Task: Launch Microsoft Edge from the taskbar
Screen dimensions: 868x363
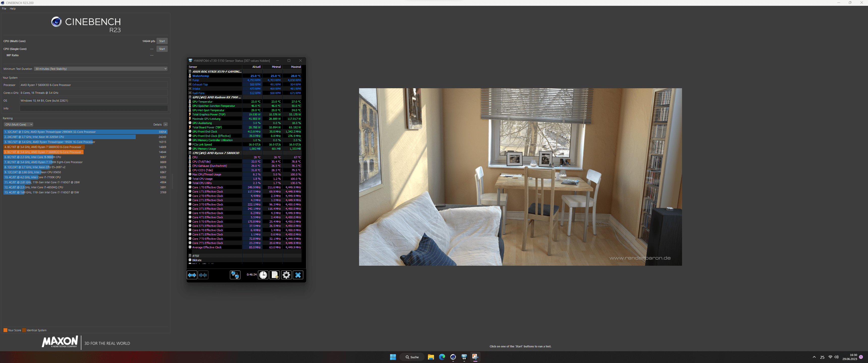Action: 442,357
